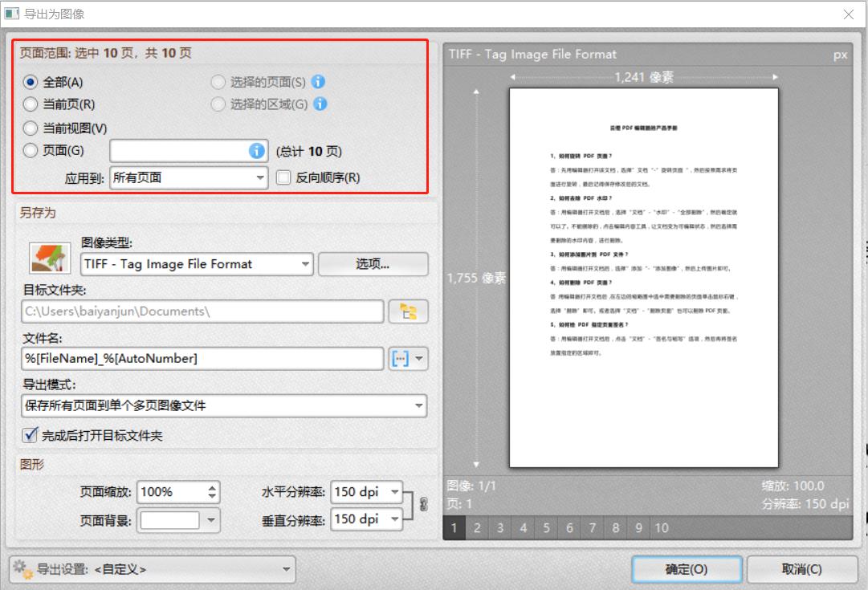Open the 导出设置 <自定义> dropdown
This screenshot has height=590, width=868.
153,569
